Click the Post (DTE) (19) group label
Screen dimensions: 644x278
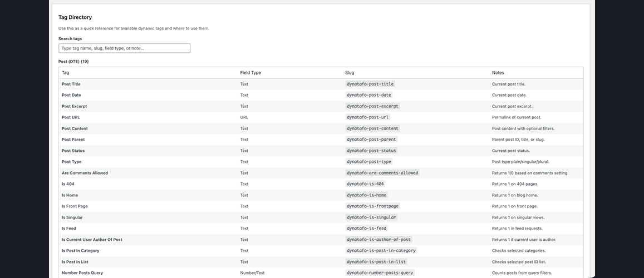coord(73,61)
